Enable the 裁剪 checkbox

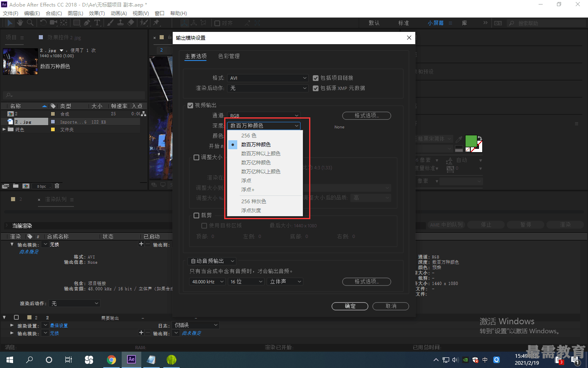[196, 215]
